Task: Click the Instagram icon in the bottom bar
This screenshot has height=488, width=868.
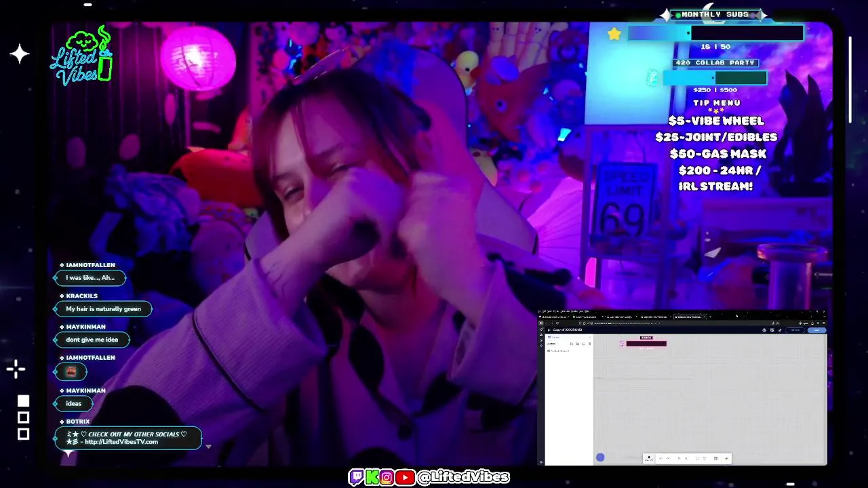Action: (387, 478)
